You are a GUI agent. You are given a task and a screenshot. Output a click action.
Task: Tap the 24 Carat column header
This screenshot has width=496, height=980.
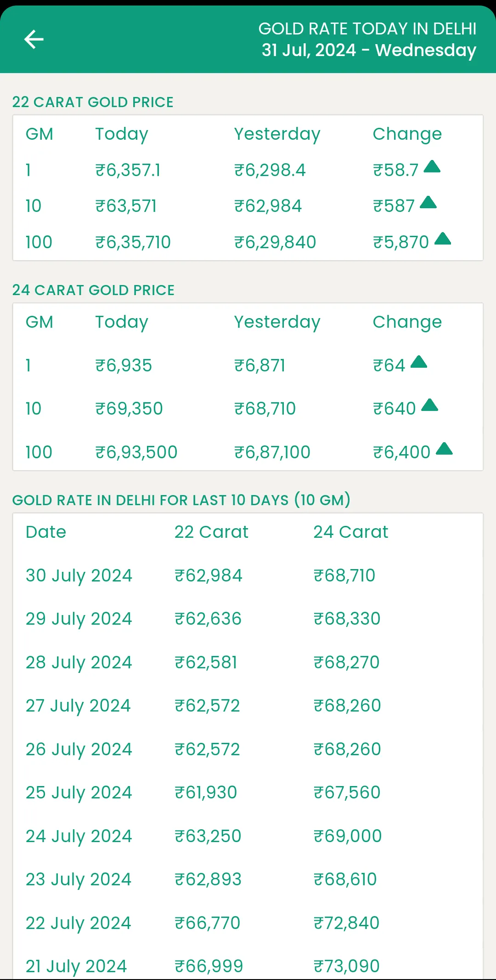[351, 532]
